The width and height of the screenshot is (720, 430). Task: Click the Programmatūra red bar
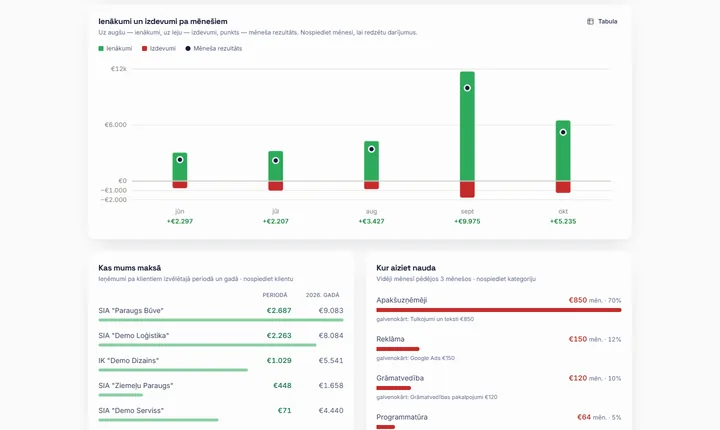pos(385,427)
